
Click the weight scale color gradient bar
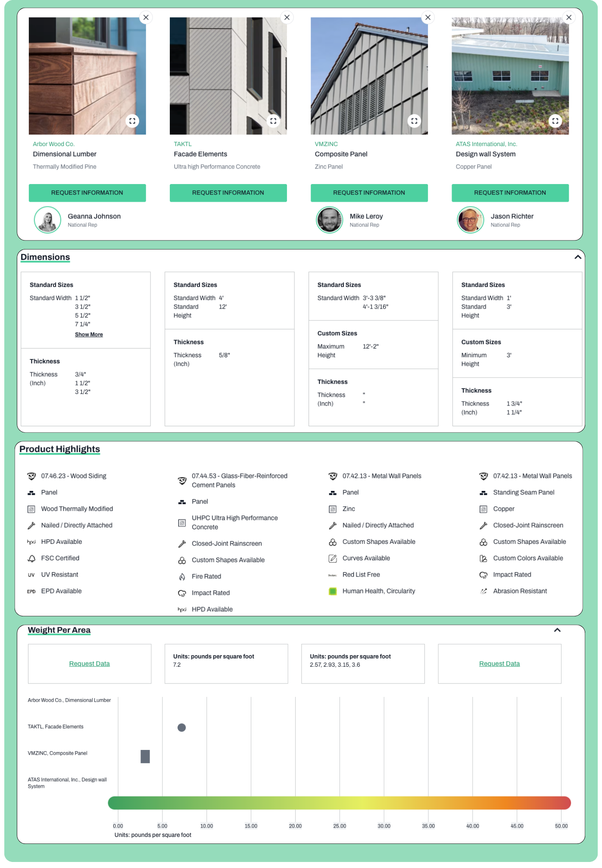pos(339,803)
